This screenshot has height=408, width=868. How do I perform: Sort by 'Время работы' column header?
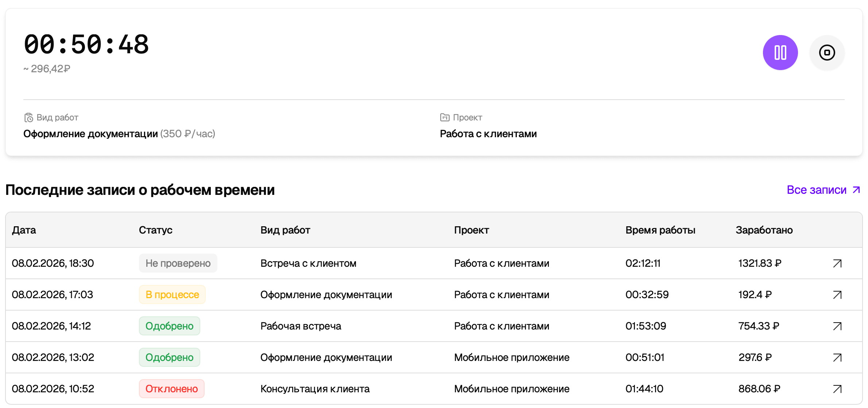click(660, 230)
